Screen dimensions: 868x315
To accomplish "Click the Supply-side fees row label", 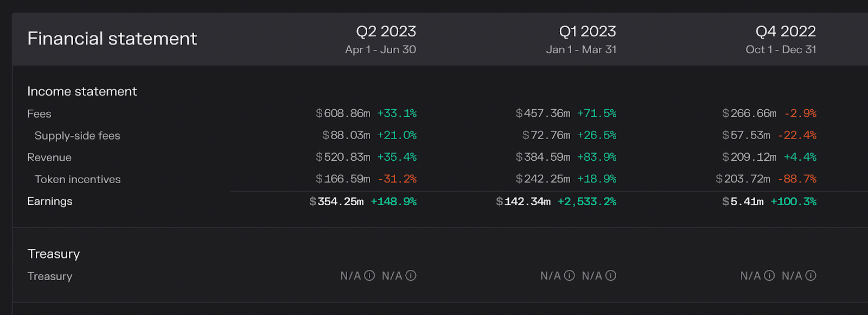I will 77,136.
